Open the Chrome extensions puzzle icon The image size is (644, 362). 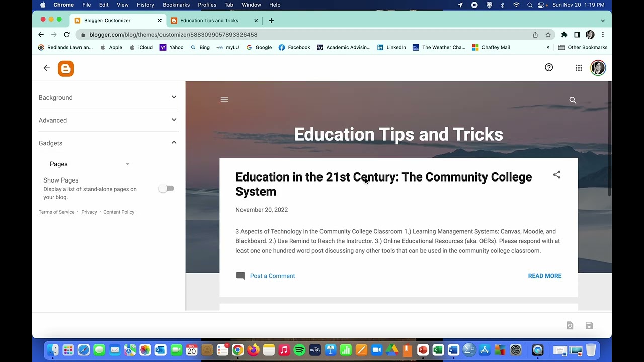[x=565, y=35]
